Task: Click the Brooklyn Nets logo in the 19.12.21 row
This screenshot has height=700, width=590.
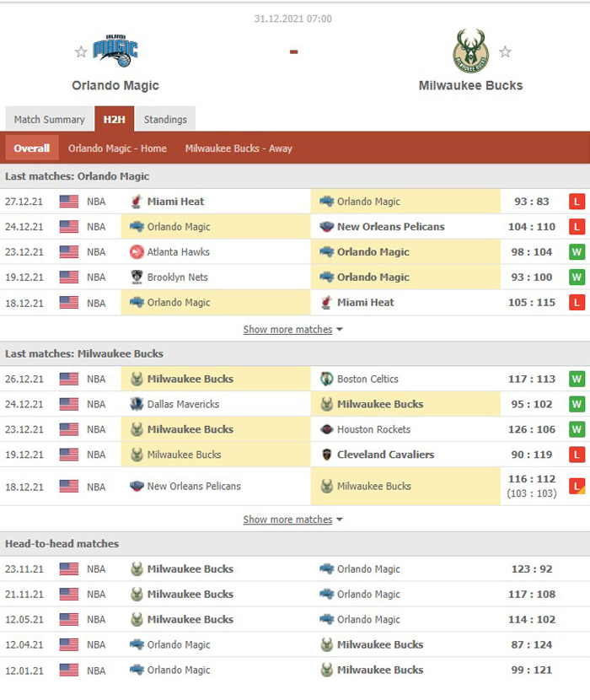Action: tap(137, 277)
